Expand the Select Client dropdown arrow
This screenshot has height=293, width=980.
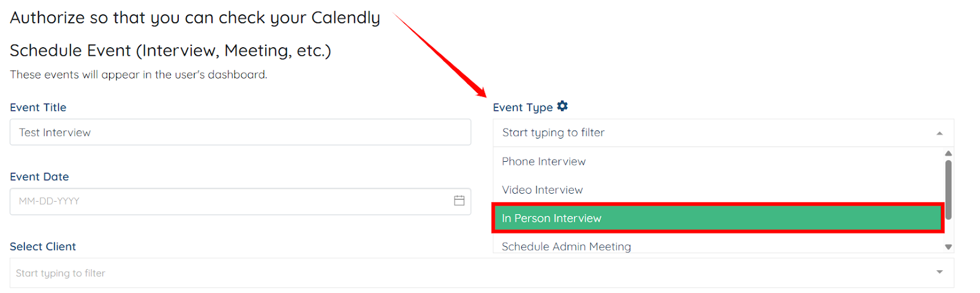coord(939,272)
